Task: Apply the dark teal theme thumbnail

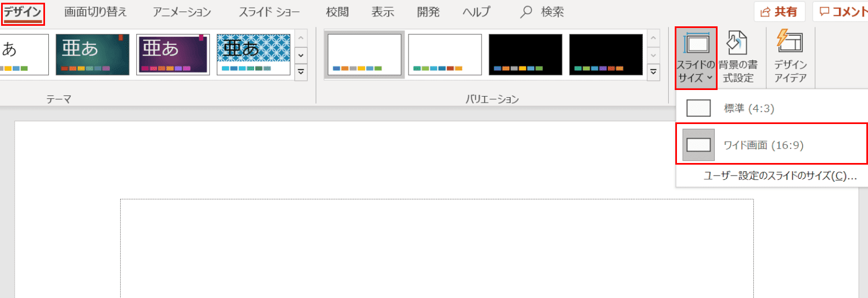Action: [x=92, y=54]
